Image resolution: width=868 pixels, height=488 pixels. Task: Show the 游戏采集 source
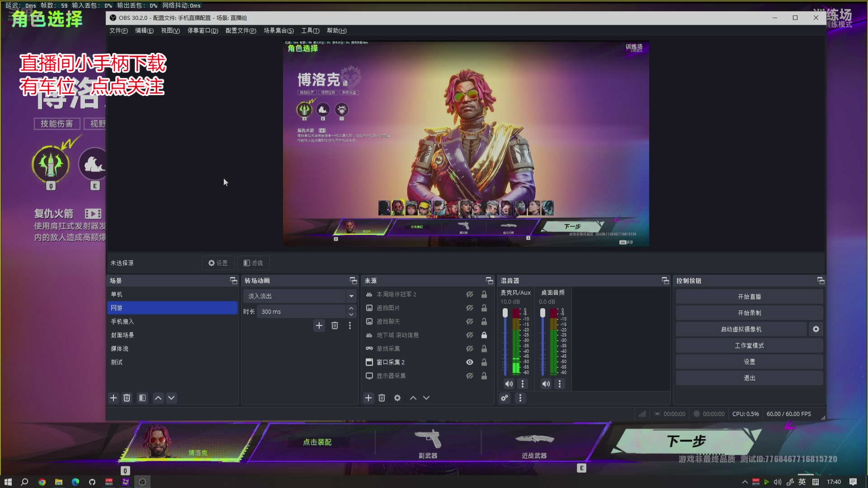point(470,349)
